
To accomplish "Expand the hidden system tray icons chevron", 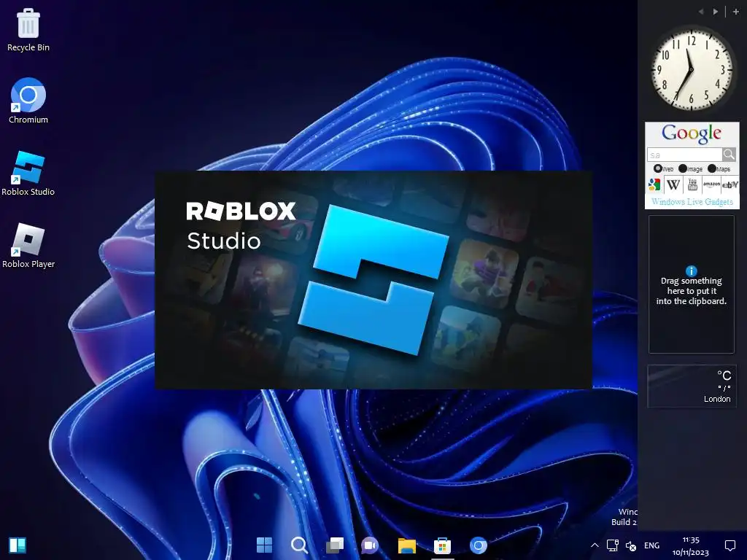I will click(595, 545).
